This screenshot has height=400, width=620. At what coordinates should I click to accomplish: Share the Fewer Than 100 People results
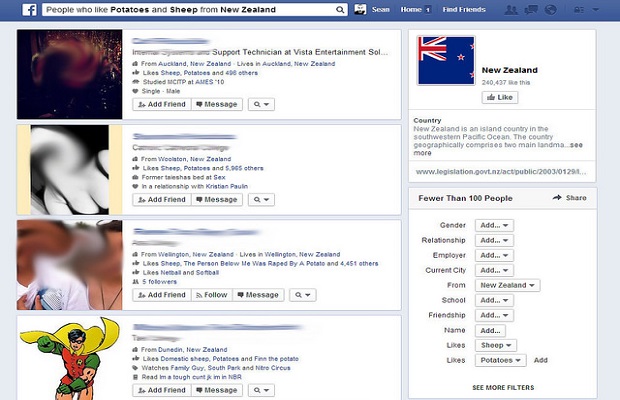[569, 198]
